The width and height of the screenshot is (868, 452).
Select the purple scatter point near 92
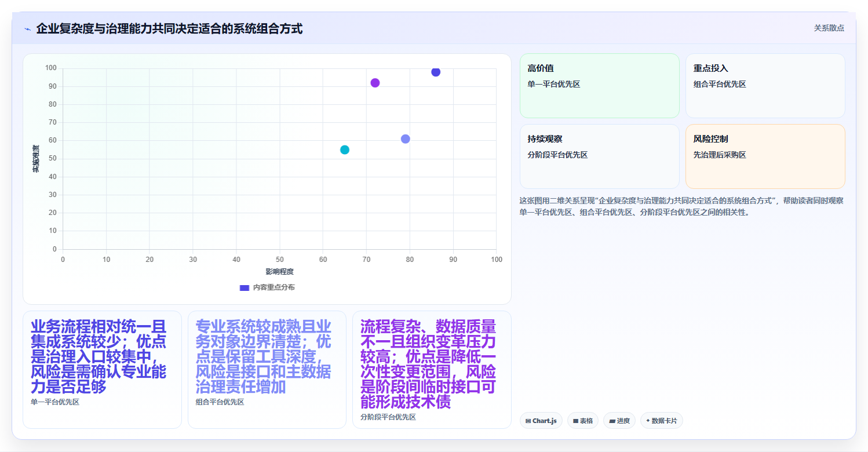pos(375,83)
